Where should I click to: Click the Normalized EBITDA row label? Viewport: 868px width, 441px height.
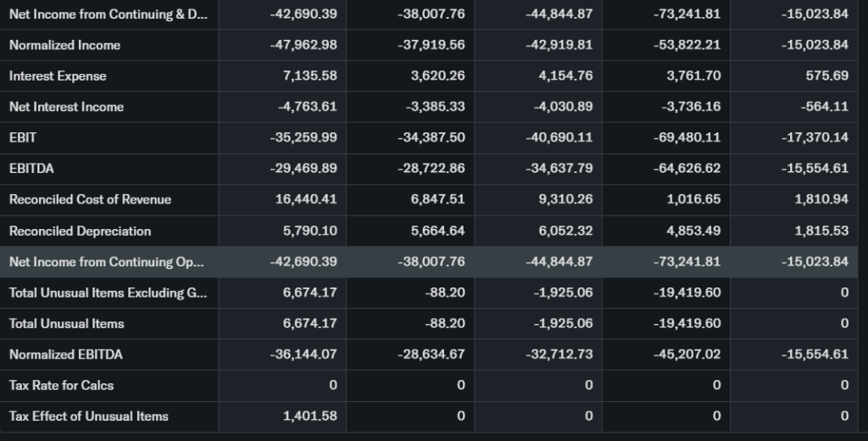pos(65,354)
